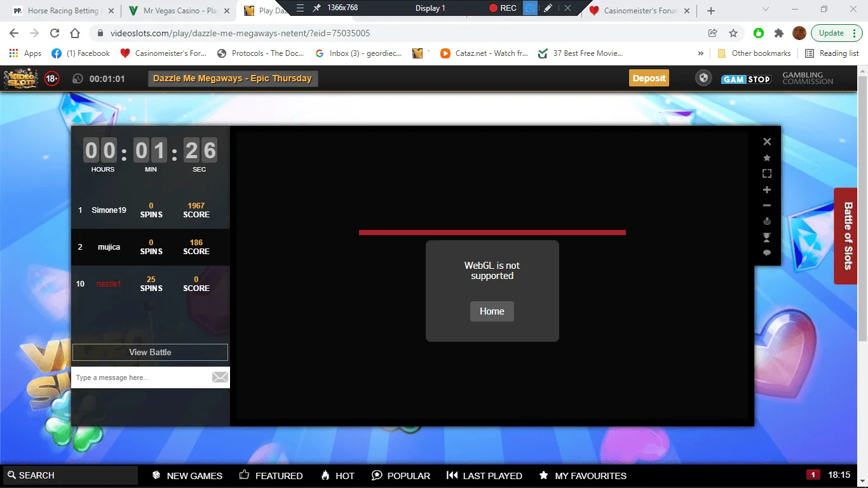Screen dimensions: 868x488
Task: Open the trophy icon in game sidebar
Action: [767, 237]
